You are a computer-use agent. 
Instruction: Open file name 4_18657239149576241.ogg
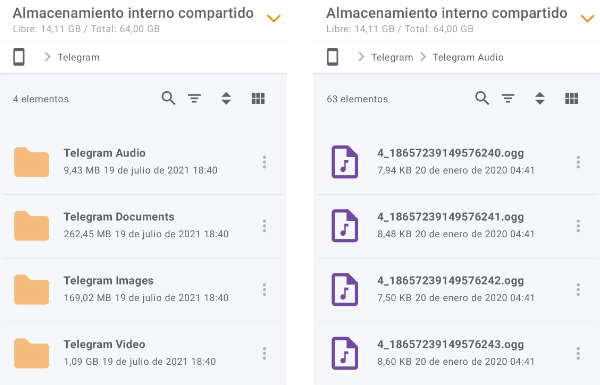click(450, 217)
